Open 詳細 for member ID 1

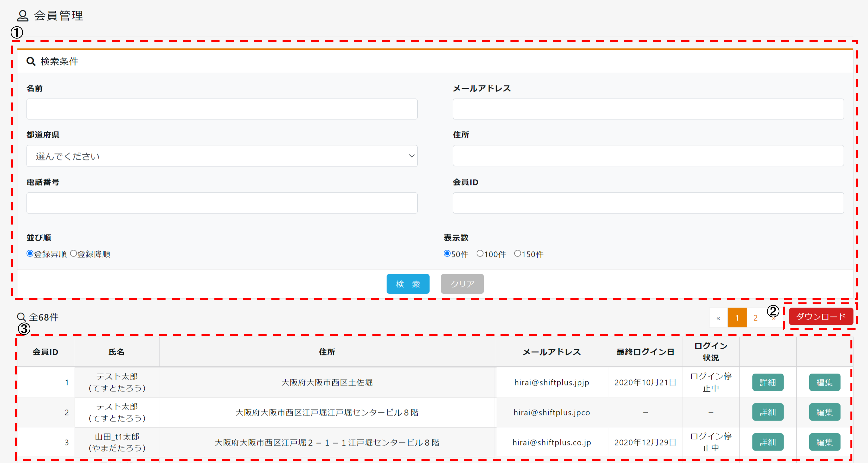click(x=768, y=382)
